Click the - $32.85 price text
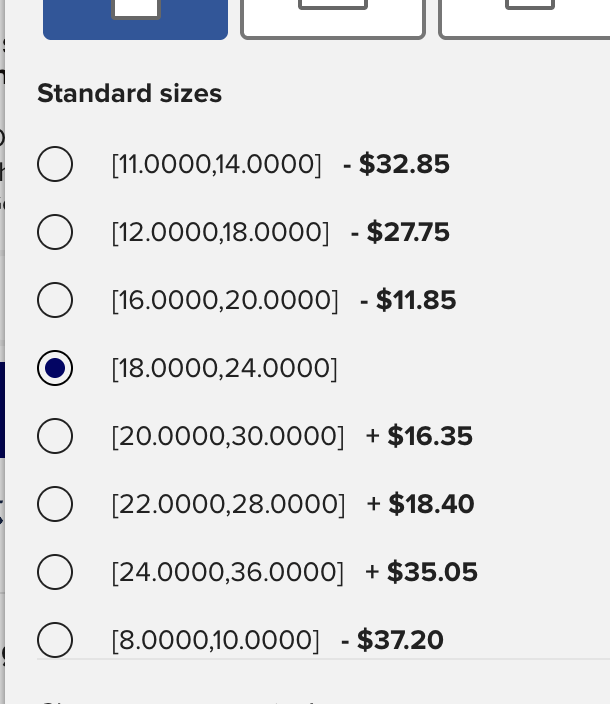610x704 pixels. pyautogui.click(x=396, y=164)
